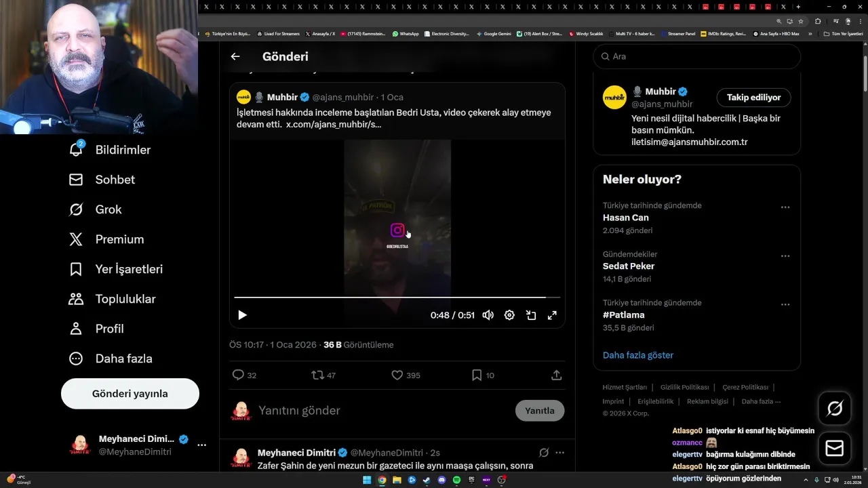Click Daha fazla göster under trends
868x488 pixels.
pos(638,355)
